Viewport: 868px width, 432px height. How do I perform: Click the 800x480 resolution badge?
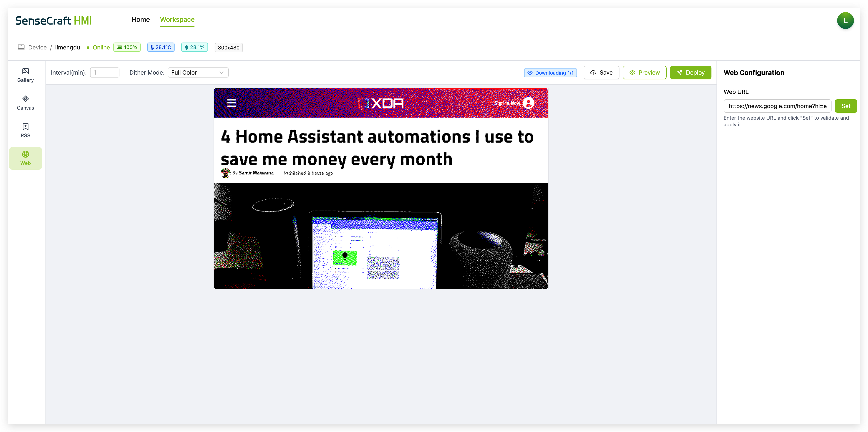coord(228,48)
